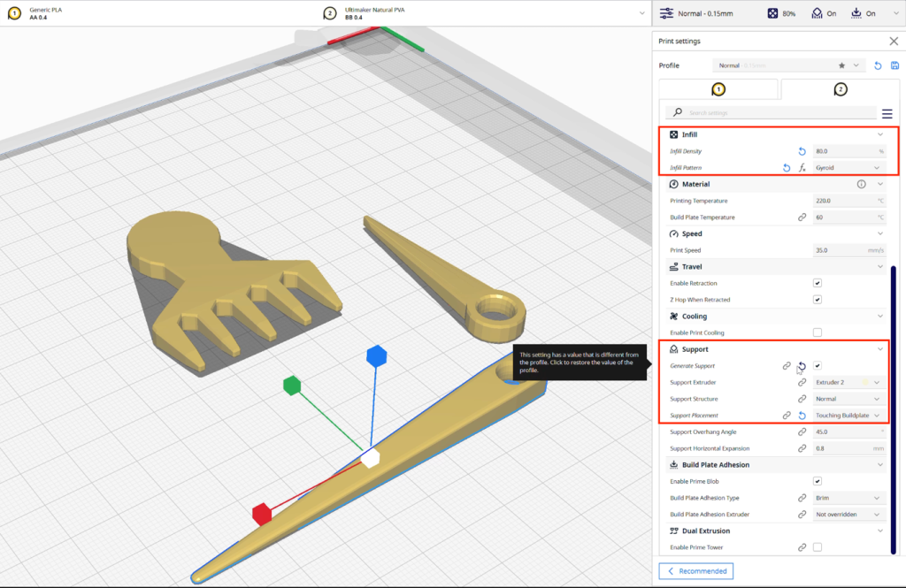
Task: Collapse the Infill section
Action: [880, 134]
